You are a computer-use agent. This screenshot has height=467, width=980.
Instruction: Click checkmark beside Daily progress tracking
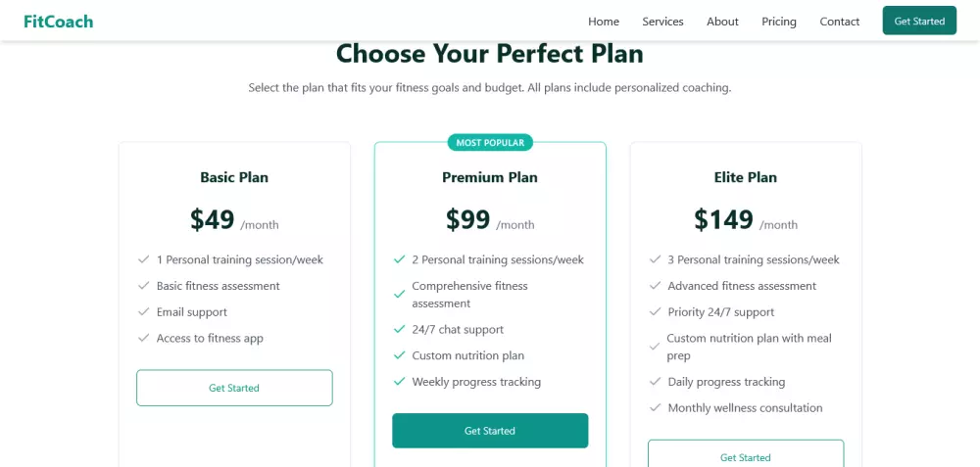click(656, 382)
